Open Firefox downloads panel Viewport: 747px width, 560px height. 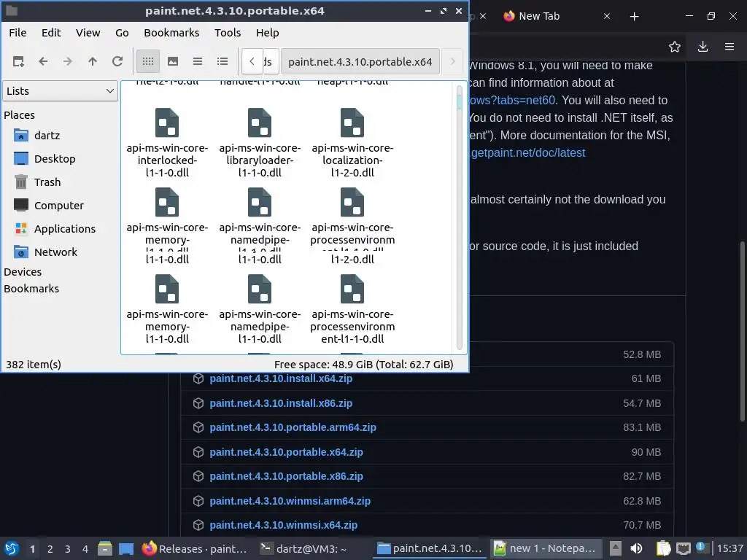point(703,47)
